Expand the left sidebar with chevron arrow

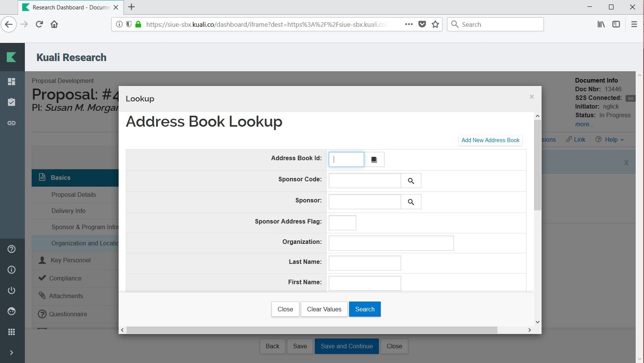click(12, 352)
